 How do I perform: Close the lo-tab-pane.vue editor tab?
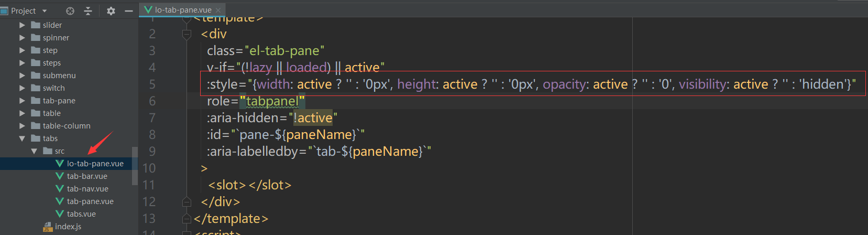218,10
